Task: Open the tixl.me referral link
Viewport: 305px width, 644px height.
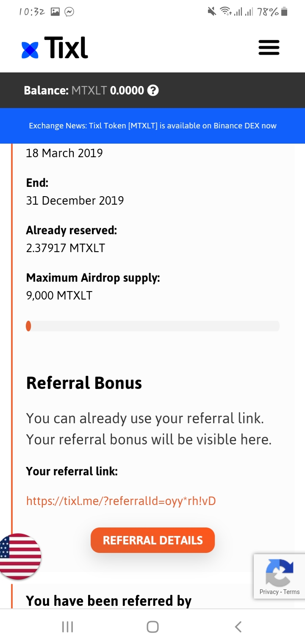Action: pos(121,501)
